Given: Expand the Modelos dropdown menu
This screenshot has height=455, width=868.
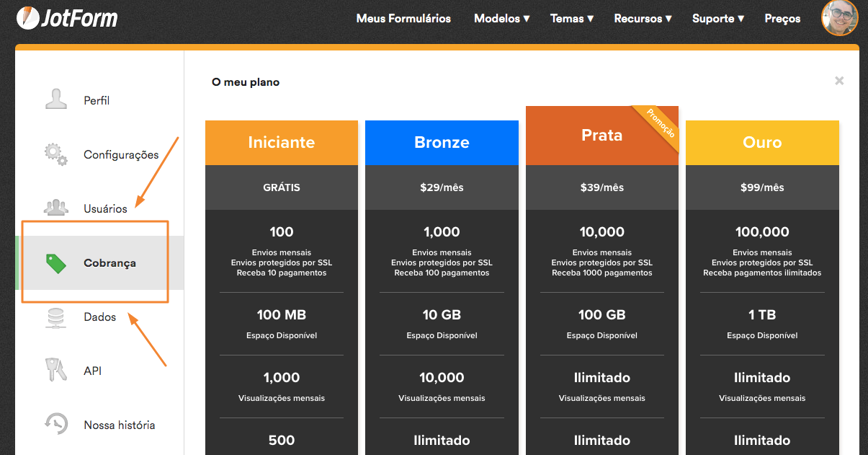Looking at the screenshot, I should pyautogui.click(x=501, y=19).
